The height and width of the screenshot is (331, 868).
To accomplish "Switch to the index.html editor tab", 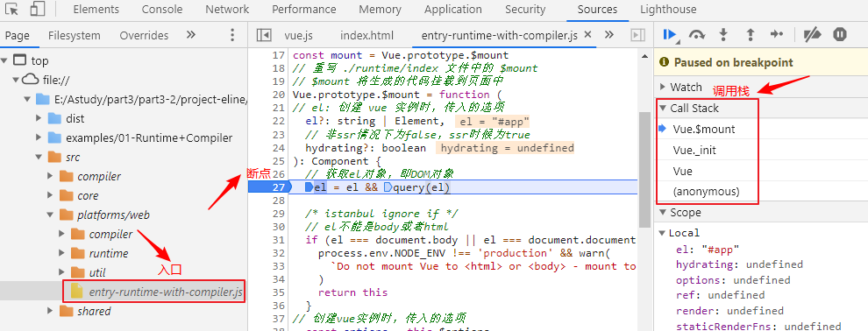I will click(367, 35).
